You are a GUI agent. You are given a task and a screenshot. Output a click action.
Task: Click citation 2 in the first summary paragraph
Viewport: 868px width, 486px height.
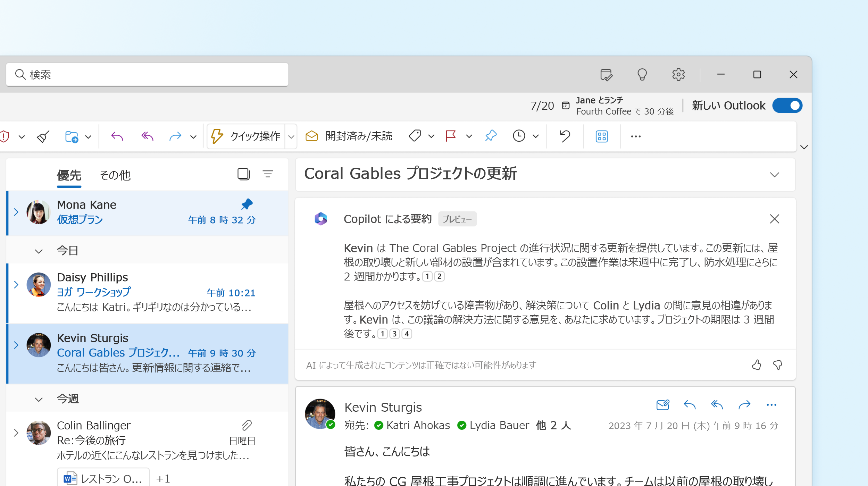[439, 276]
